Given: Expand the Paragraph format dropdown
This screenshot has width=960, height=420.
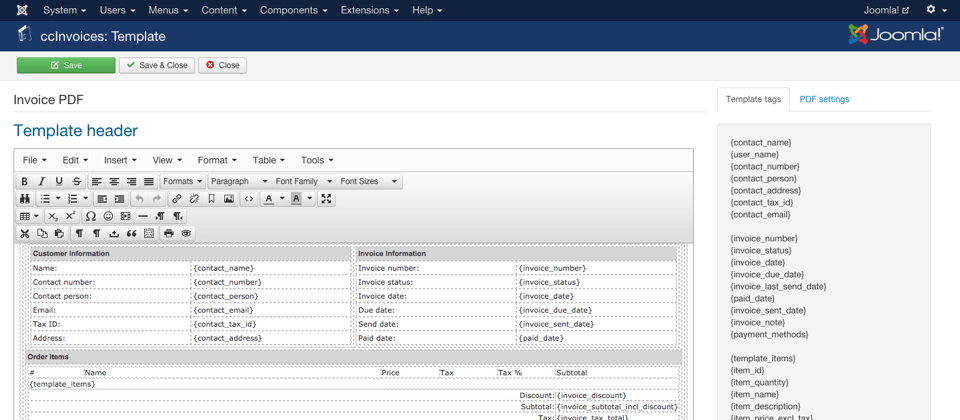Looking at the screenshot, I should [x=239, y=182].
